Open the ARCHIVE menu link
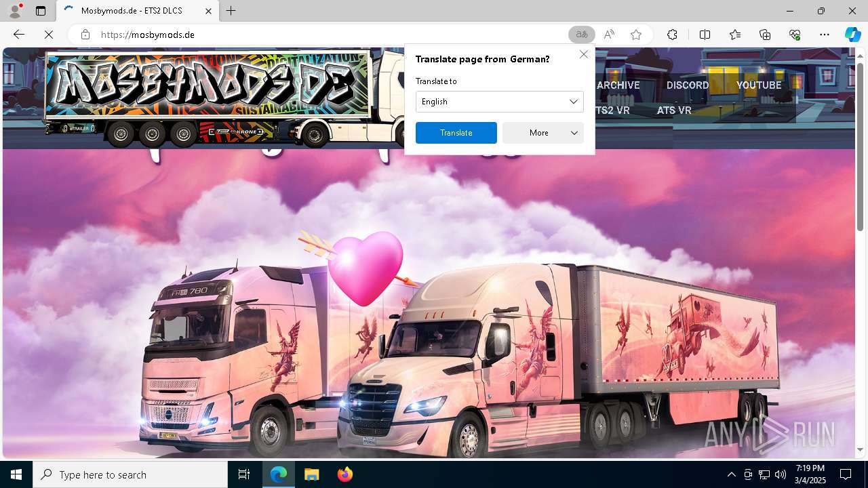 (618, 85)
